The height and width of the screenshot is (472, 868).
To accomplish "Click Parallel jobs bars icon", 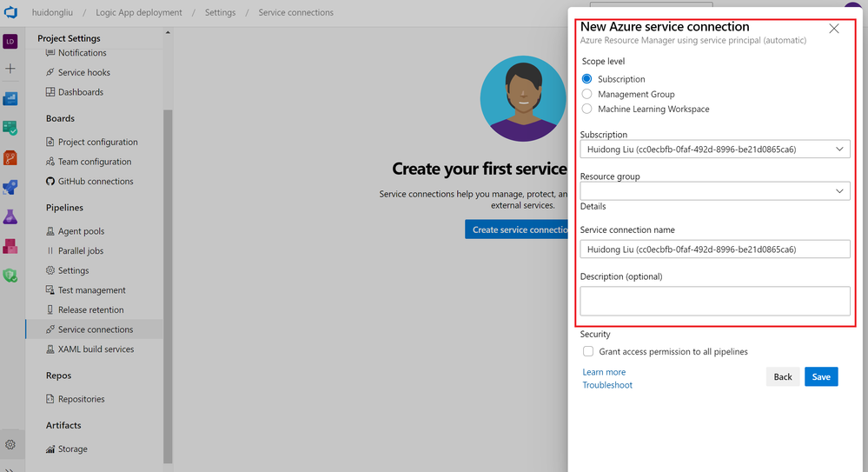I will coord(50,250).
